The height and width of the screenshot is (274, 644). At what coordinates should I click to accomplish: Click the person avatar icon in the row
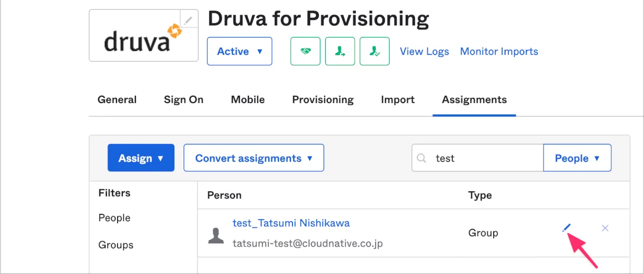coord(216,235)
